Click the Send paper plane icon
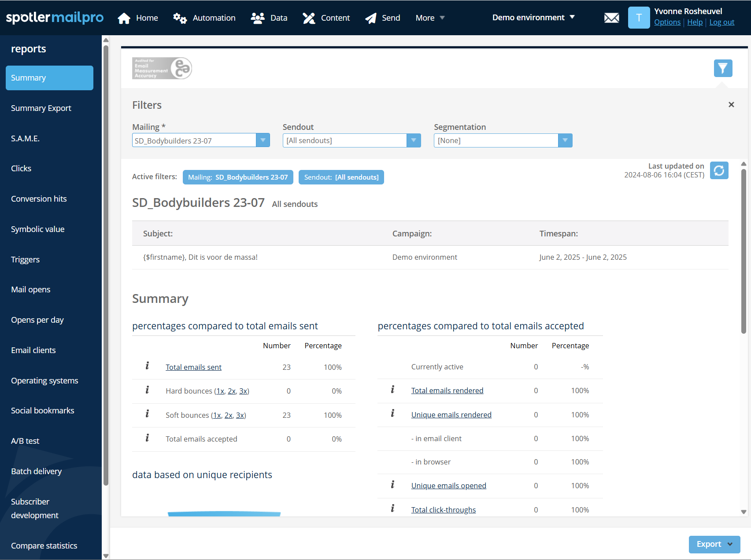Image resolution: width=751 pixels, height=560 pixels. (x=371, y=18)
